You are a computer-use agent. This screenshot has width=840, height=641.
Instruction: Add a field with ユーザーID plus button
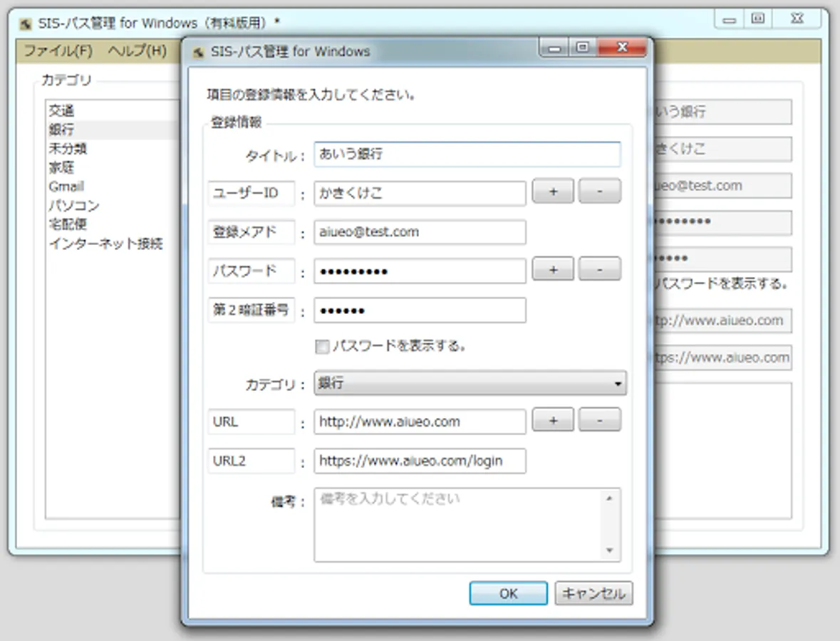(x=553, y=191)
